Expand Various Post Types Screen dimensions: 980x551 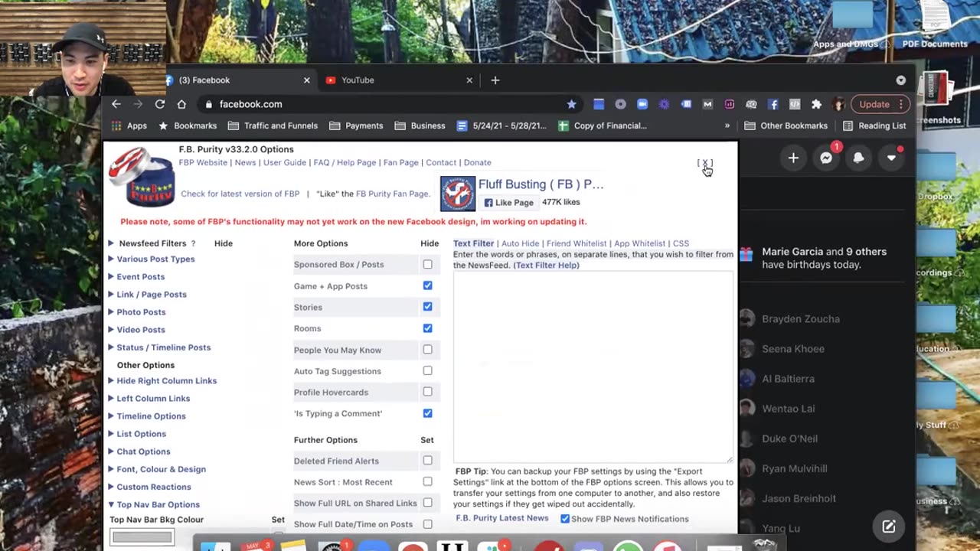tap(155, 259)
